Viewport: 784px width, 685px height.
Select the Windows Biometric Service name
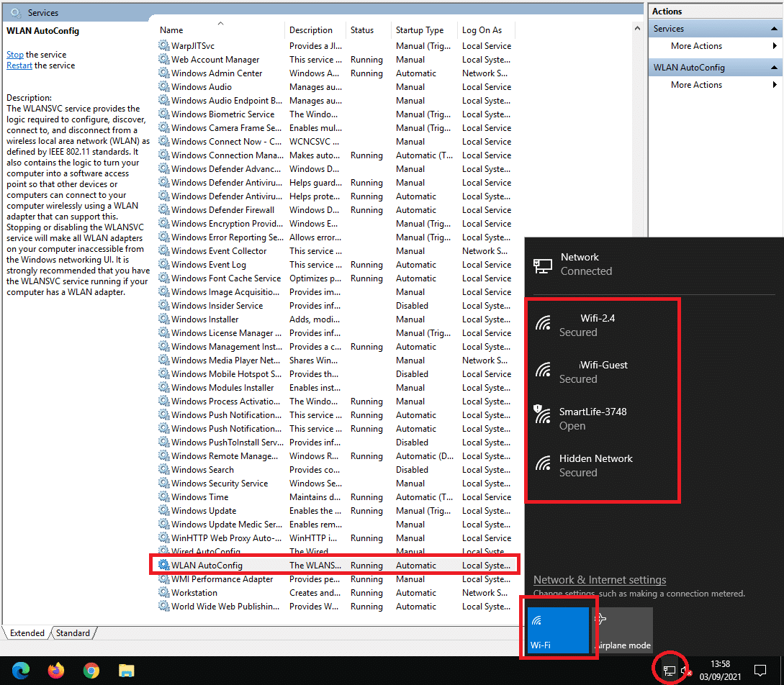[x=223, y=114]
